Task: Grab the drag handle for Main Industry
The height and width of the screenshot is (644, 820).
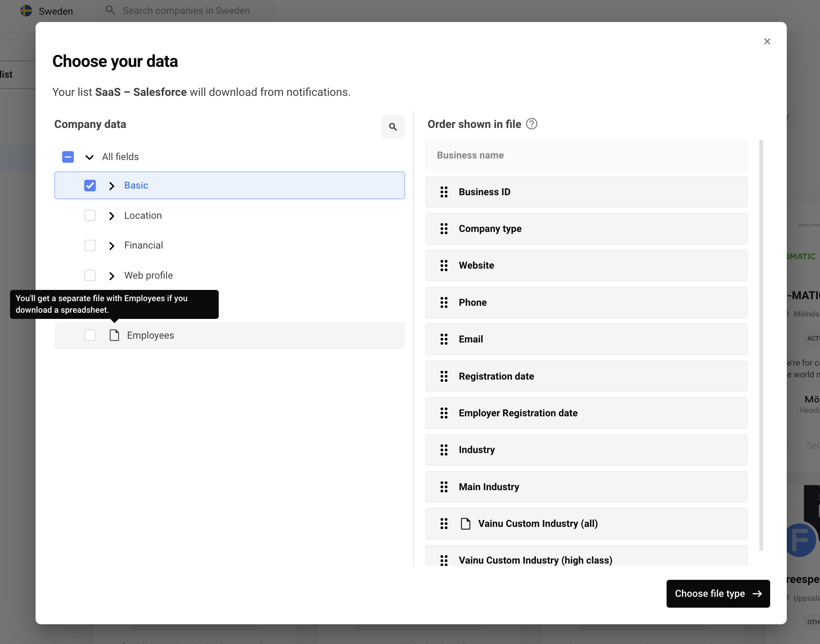Action: [x=444, y=487]
